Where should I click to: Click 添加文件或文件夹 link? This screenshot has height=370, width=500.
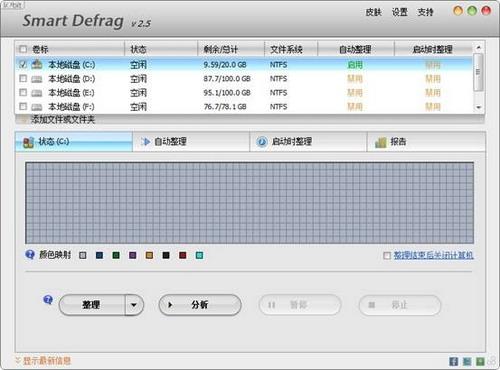coord(63,119)
